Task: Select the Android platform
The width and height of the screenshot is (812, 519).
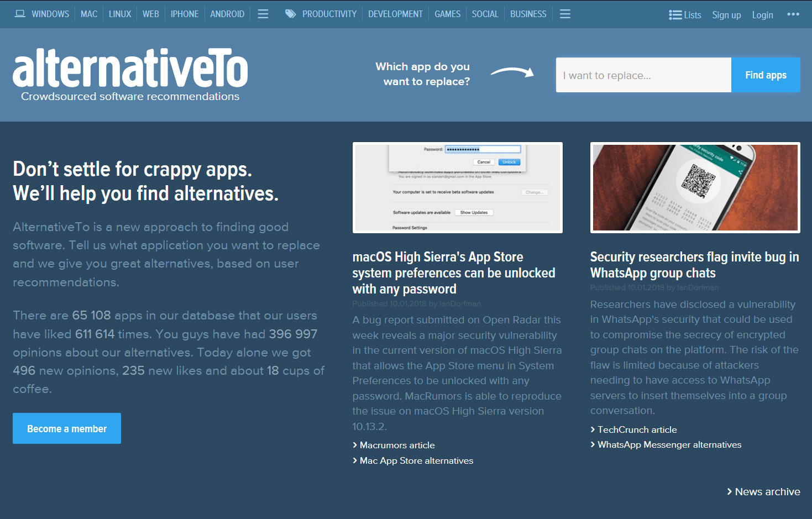Action: click(227, 14)
